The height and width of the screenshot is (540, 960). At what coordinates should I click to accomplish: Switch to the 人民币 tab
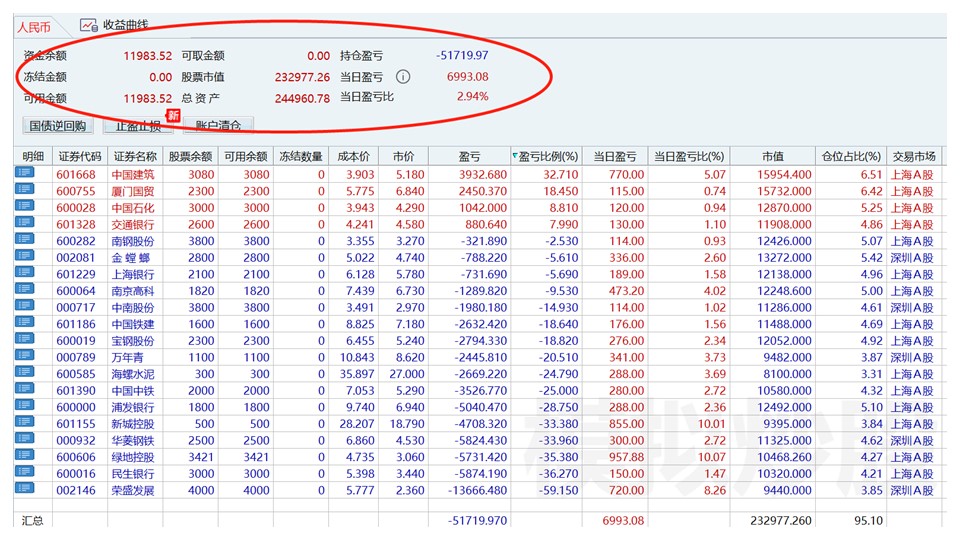click(34, 27)
